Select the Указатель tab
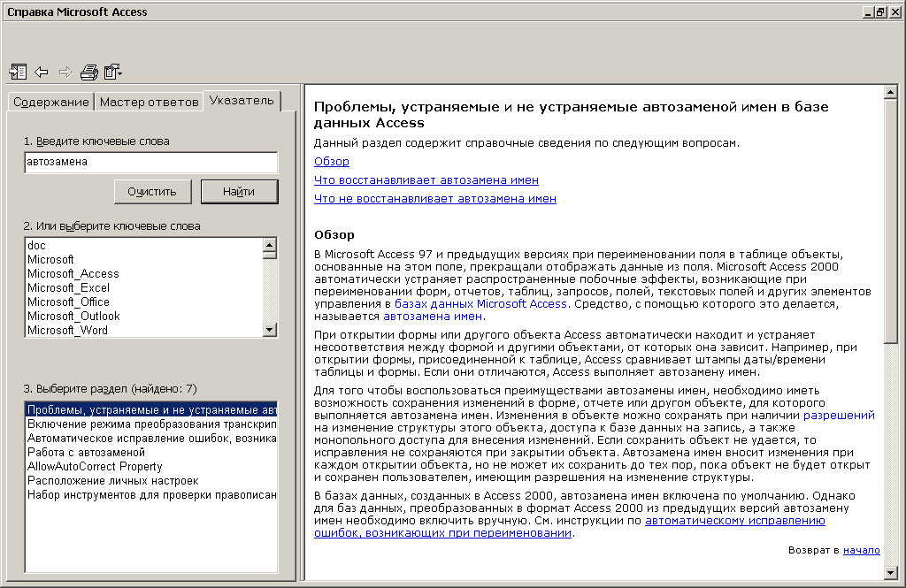 [x=242, y=101]
